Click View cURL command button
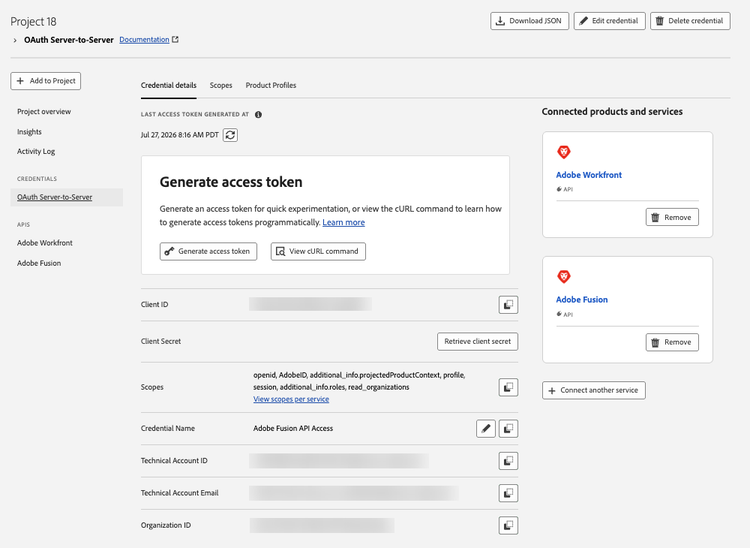 (x=318, y=251)
